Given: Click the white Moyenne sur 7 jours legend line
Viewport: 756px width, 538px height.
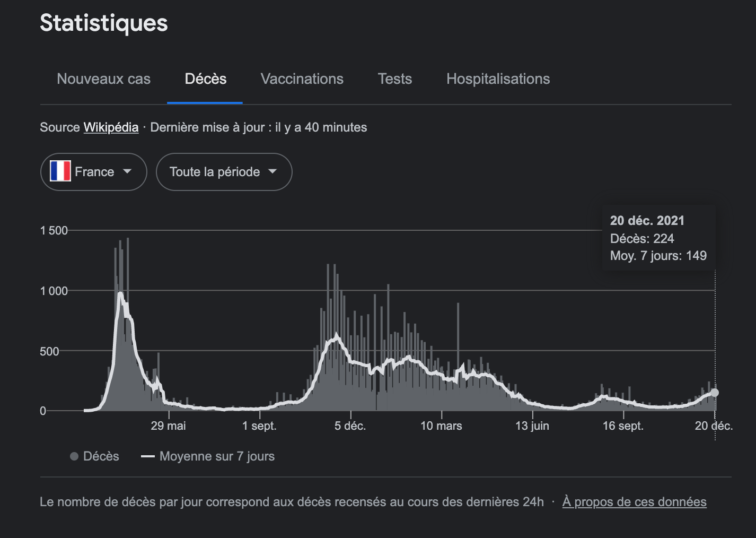Looking at the screenshot, I should tap(147, 456).
